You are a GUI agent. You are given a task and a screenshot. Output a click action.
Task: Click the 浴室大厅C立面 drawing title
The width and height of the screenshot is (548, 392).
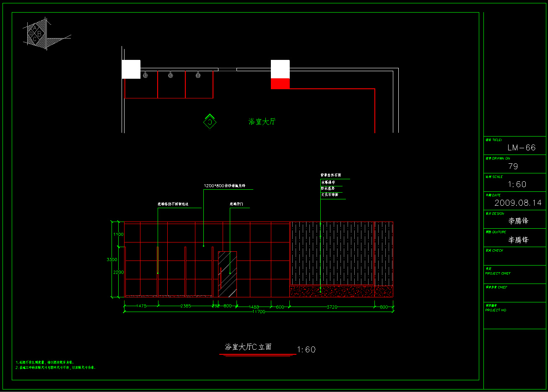click(x=248, y=347)
